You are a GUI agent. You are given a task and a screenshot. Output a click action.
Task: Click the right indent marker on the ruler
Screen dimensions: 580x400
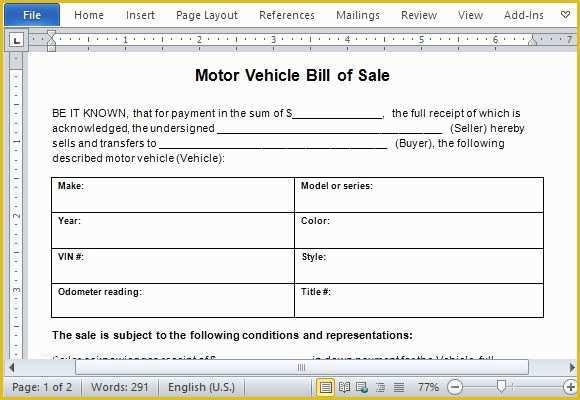pos(532,41)
